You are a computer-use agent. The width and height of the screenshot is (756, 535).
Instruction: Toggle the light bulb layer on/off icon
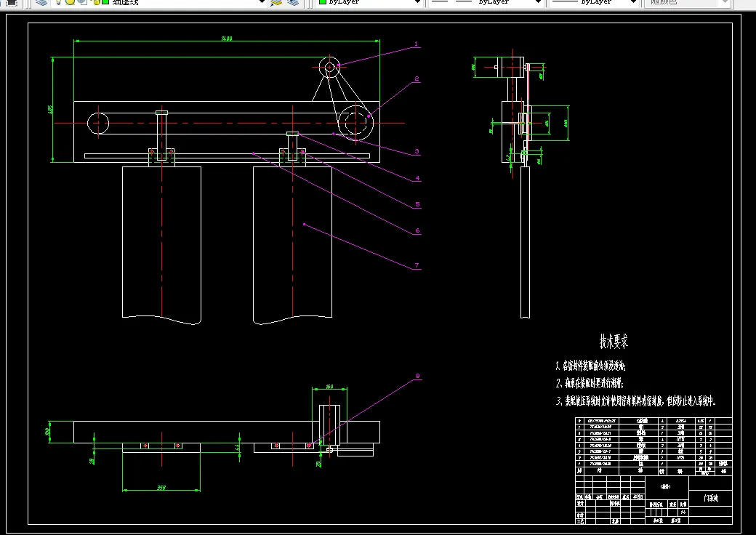coord(58,2)
